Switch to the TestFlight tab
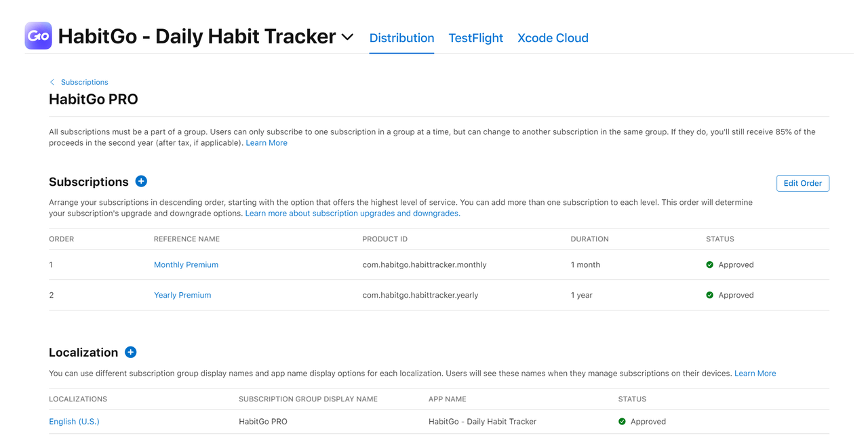868x438 pixels. [475, 38]
